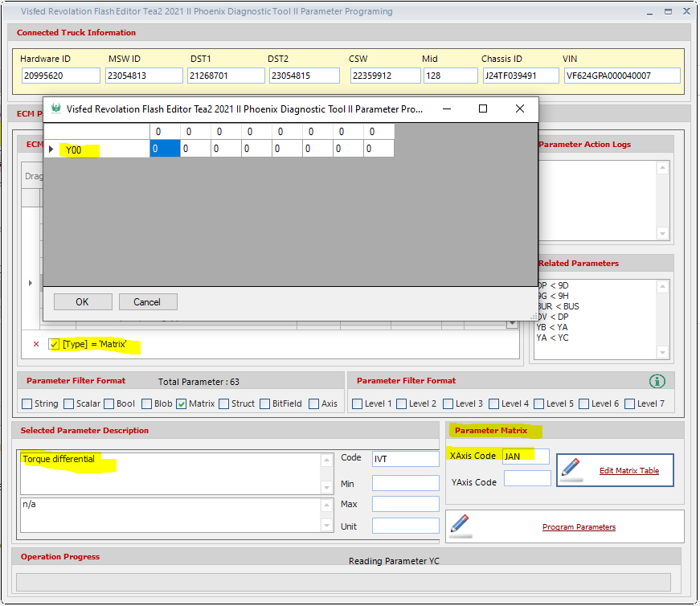
Task: Toggle the Level 4 checkbox
Action: [493, 403]
